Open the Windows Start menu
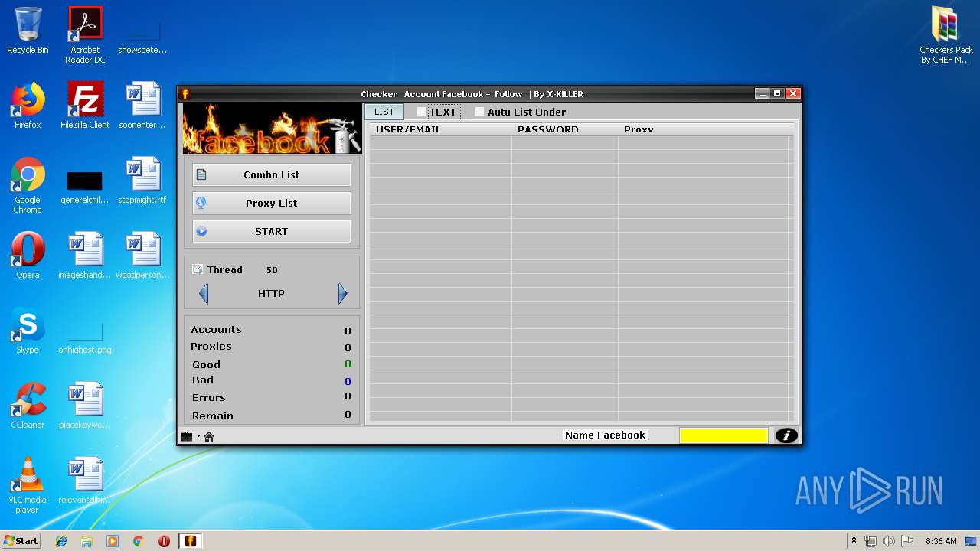Viewport: 980px width, 551px height. 21,540
